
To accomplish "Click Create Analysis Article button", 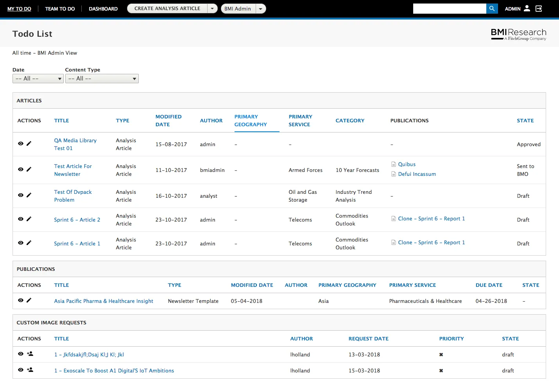I will [167, 9].
